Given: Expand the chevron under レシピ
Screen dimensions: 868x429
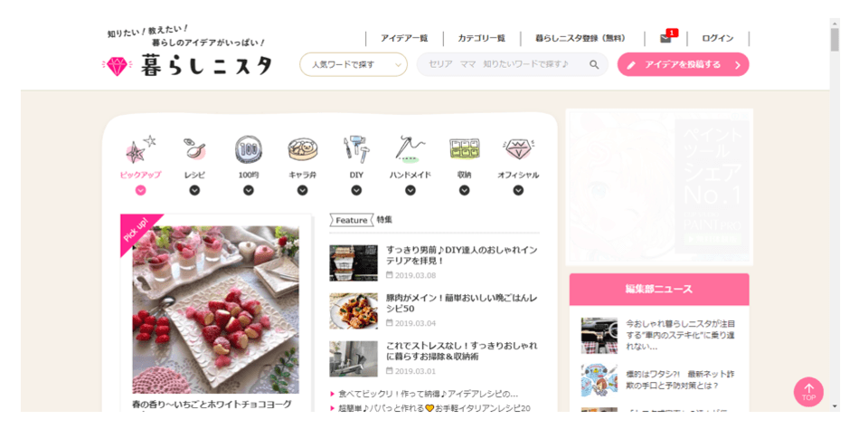Looking at the screenshot, I should tap(194, 190).
